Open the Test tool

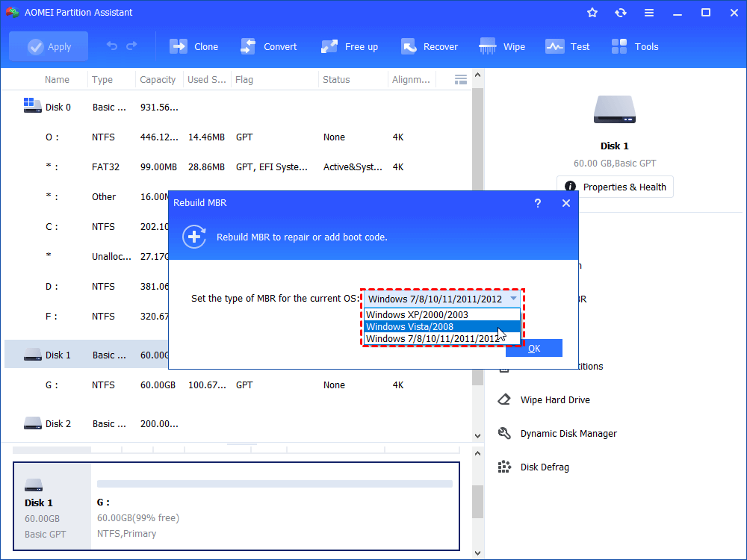pos(555,46)
